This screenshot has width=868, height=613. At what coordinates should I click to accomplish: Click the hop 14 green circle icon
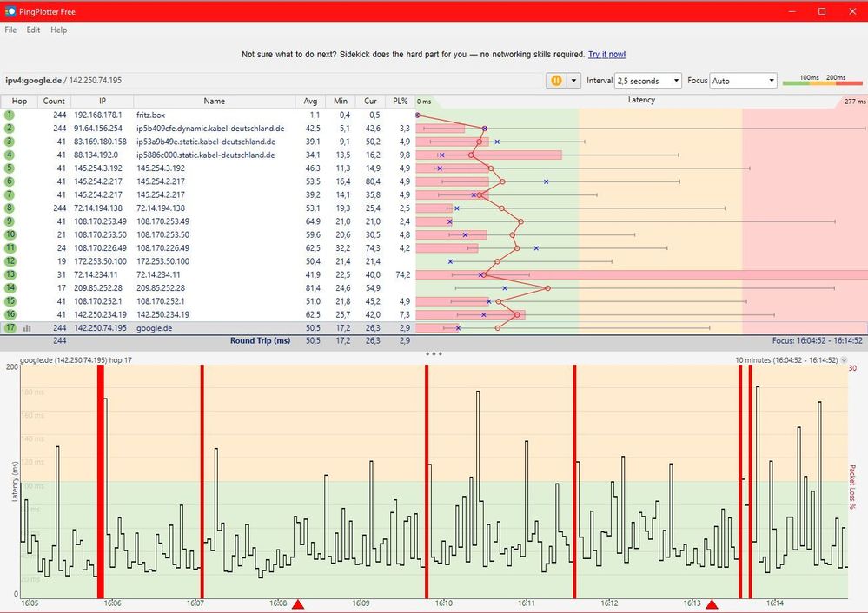point(10,287)
